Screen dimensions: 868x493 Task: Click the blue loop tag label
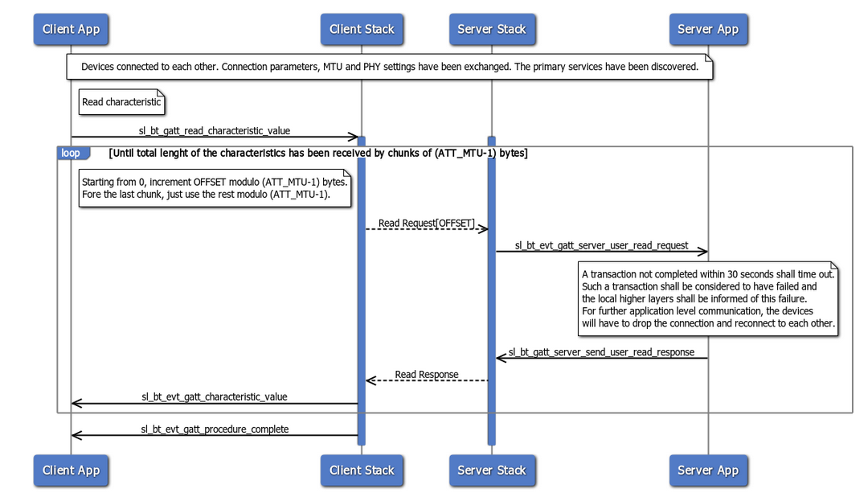click(72, 153)
